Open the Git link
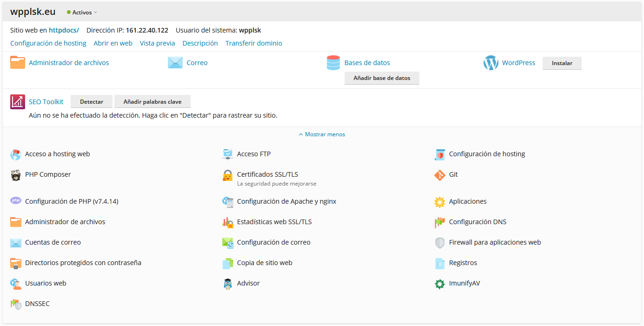 click(x=453, y=174)
